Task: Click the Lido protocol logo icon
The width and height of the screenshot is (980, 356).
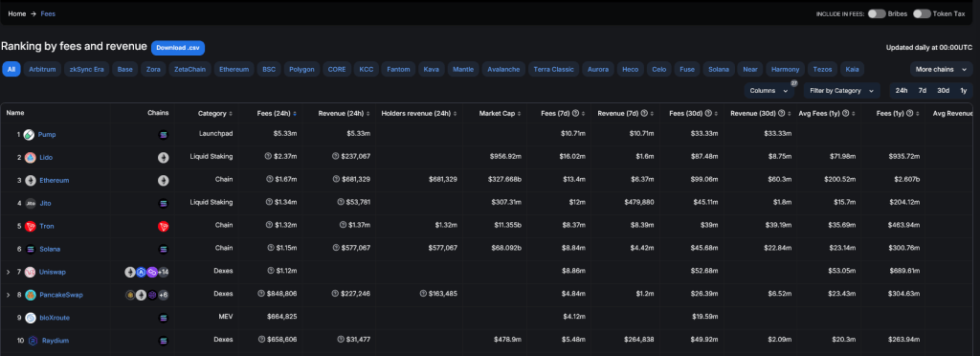Action: [x=30, y=158]
